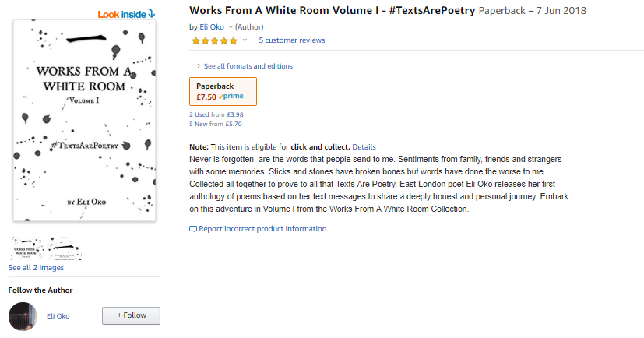Open the dropdown arrow after Eli Oko byline

[x=231, y=27]
